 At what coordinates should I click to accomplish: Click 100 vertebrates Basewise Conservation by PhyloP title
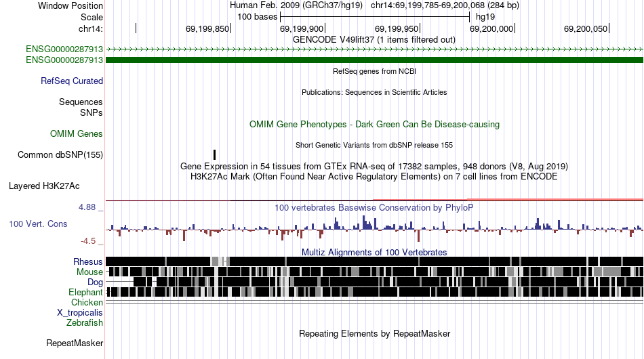pos(374,207)
